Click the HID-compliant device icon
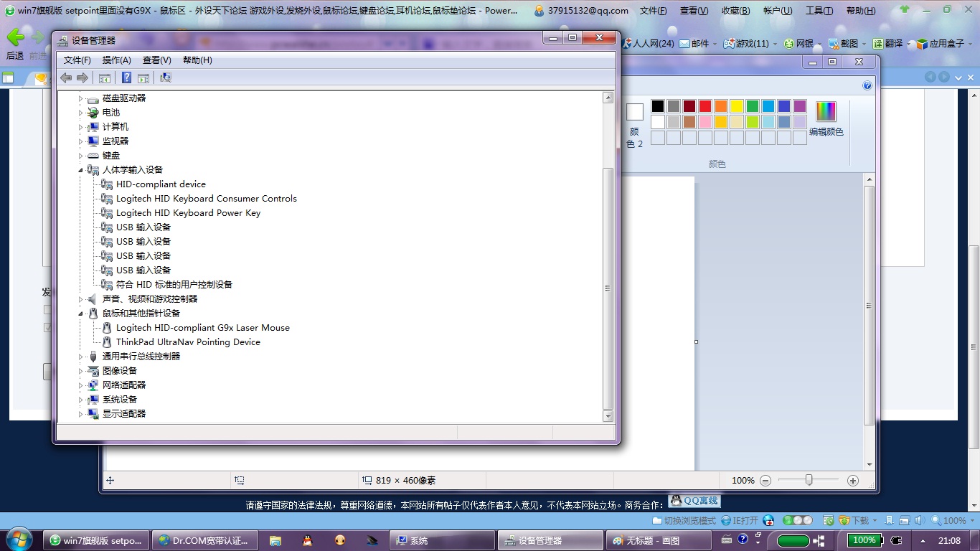 (x=107, y=184)
